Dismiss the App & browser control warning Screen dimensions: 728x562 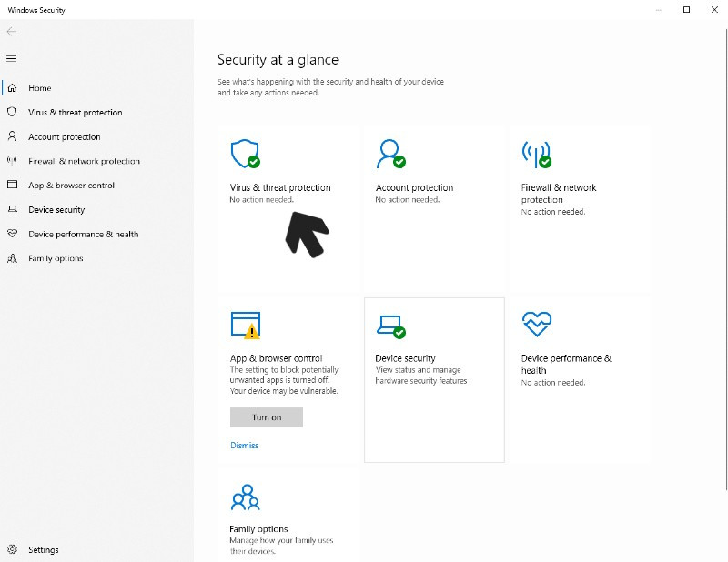pyautogui.click(x=245, y=446)
